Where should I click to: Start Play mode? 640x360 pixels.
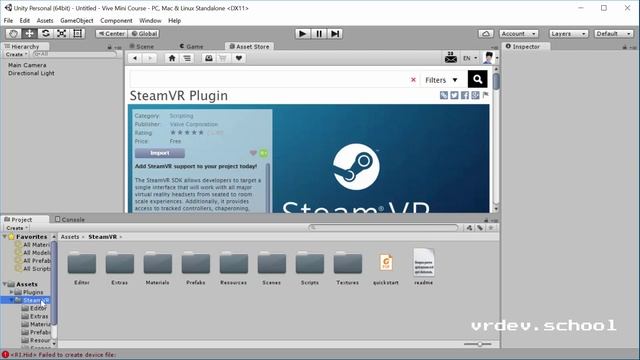(302, 33)
